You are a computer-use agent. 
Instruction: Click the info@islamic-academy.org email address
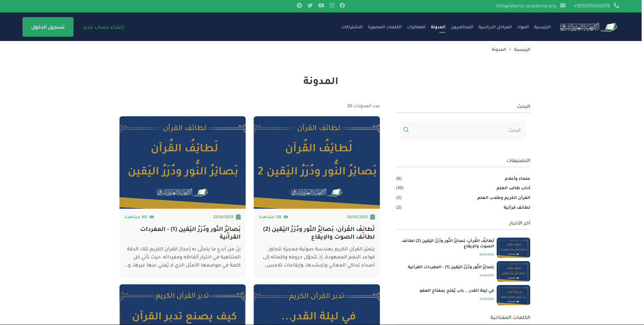click(x=526, y=6)
